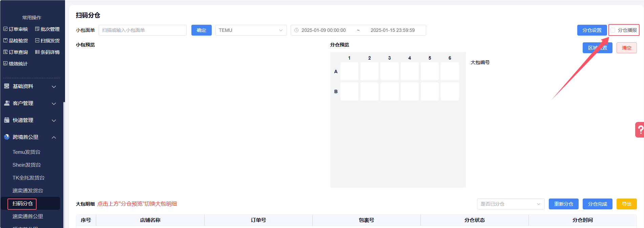
Task: Open 品检验货 shortcut icon
Action: coord(5,40)
